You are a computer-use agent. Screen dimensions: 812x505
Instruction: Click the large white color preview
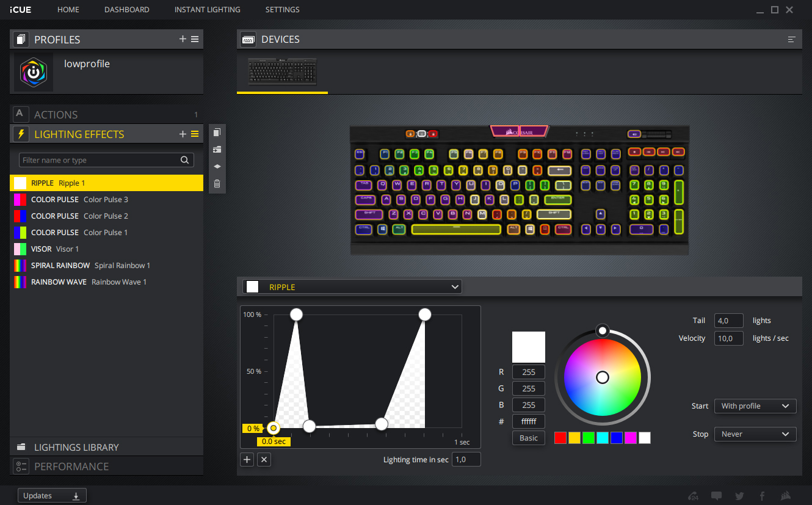[529, 347]
